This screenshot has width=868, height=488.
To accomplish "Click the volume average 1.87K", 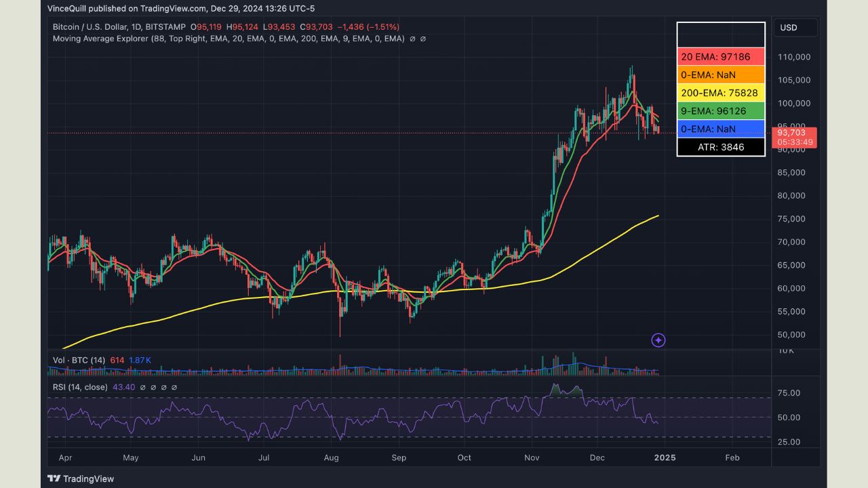I will [x=140, y=360].
